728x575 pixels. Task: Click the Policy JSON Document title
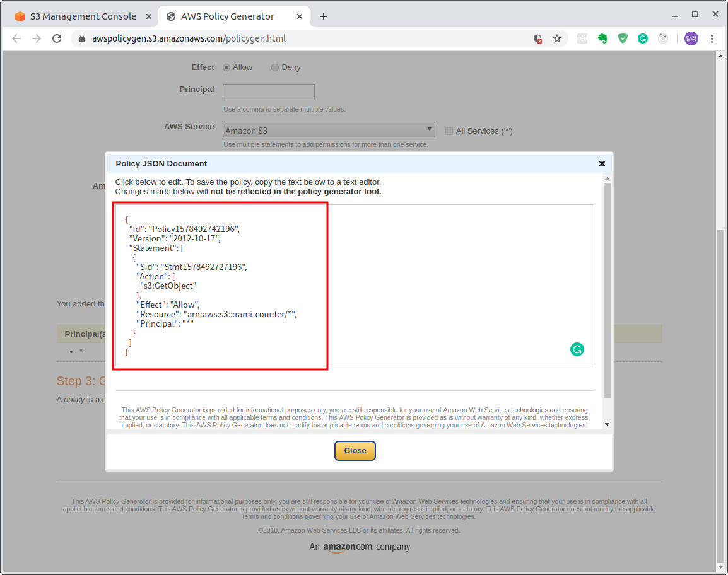click(161, 164)
